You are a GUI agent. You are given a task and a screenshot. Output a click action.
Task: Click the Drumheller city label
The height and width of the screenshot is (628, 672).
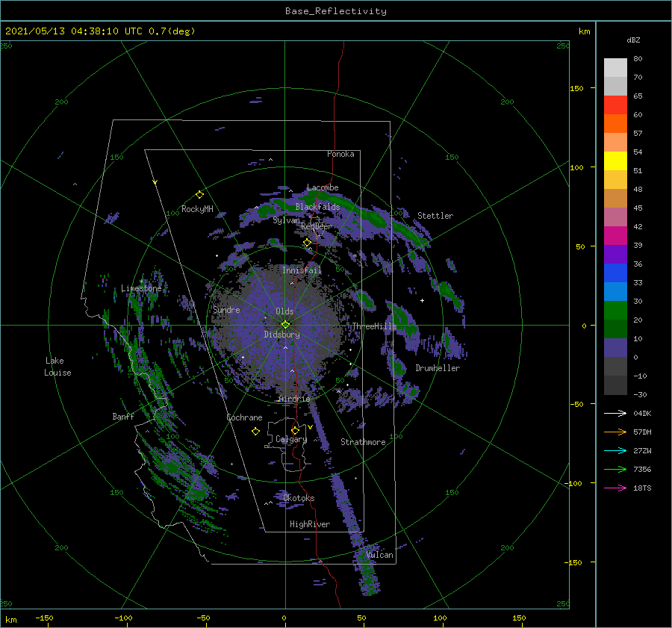tap(438, 368)
